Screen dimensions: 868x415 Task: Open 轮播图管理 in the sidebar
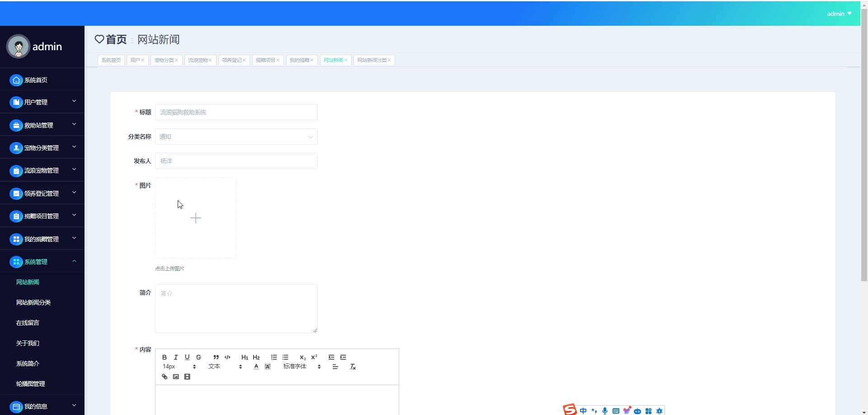[31, 384]
